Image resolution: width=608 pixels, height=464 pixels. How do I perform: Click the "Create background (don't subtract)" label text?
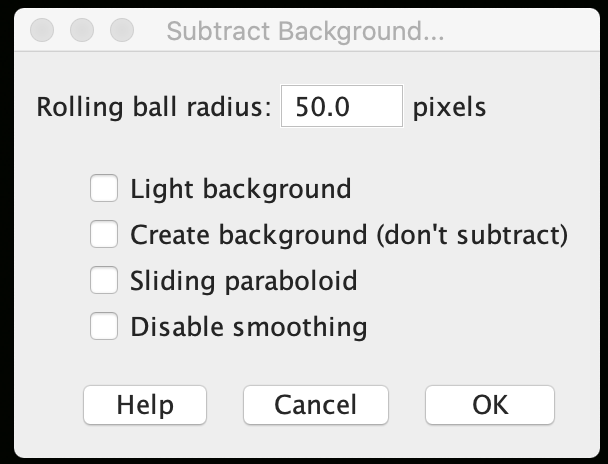point(349,235)
